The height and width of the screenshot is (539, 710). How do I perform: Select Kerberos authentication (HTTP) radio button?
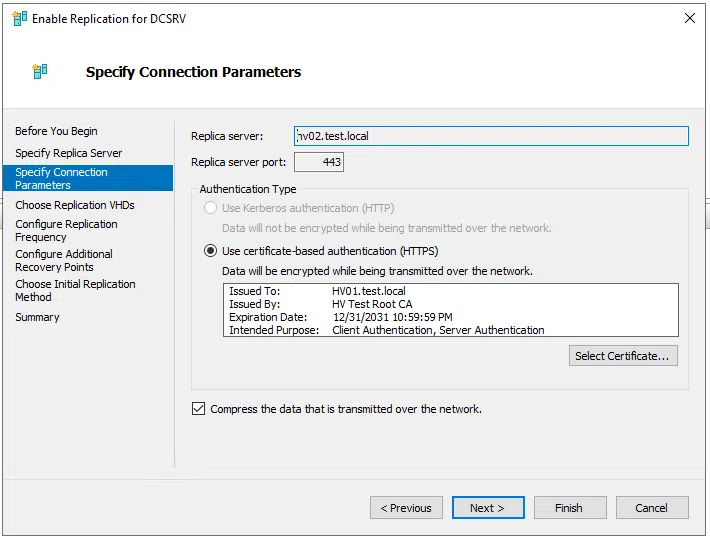[x=210, y=208]
